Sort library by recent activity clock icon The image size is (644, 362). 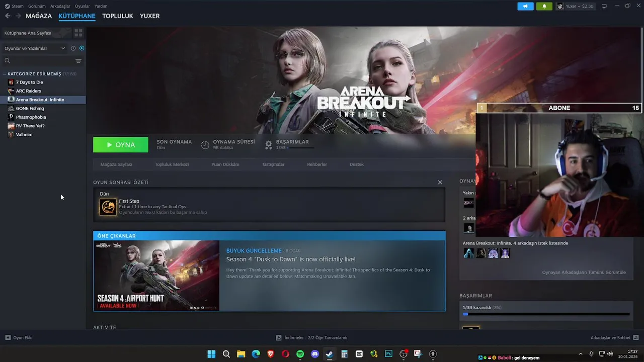(x=73, y=48)
